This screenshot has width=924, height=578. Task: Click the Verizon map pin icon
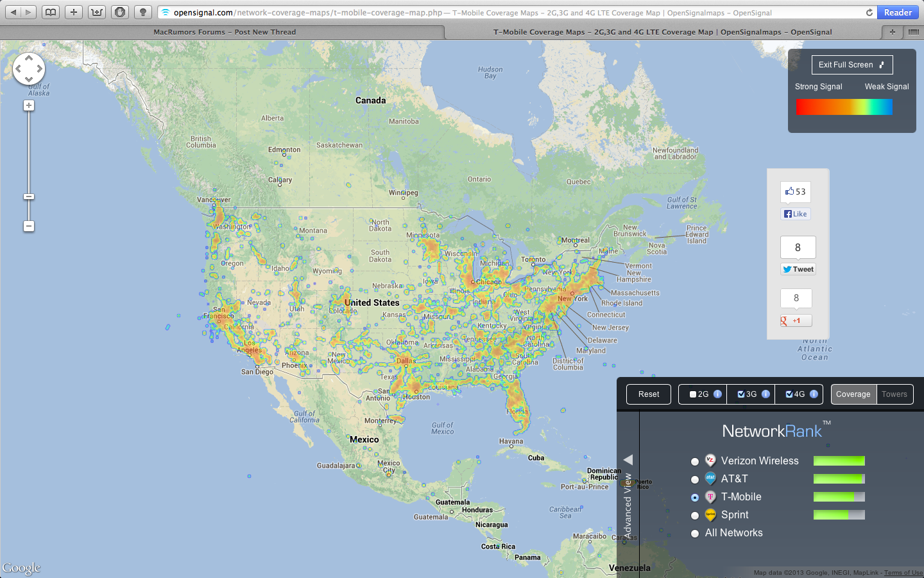(710, 460)
